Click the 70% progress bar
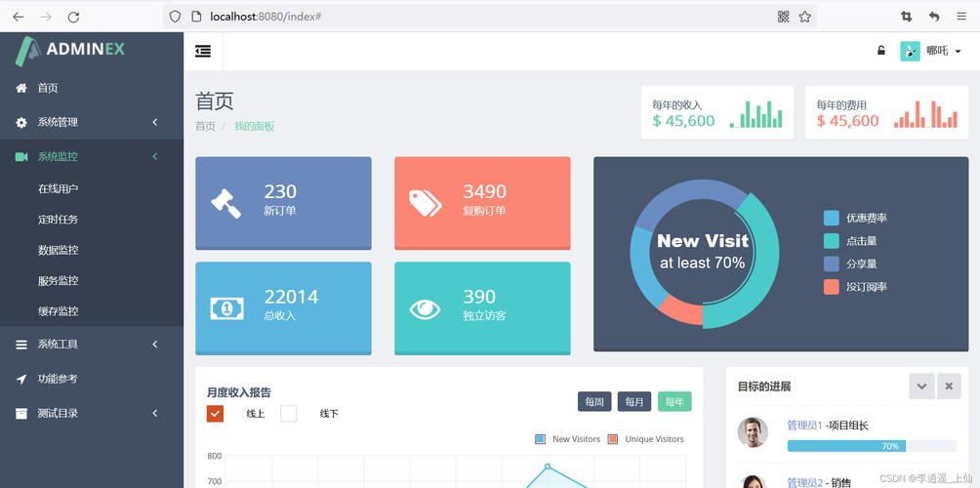This screenshot has width=980, height=488. click(845, 446)
